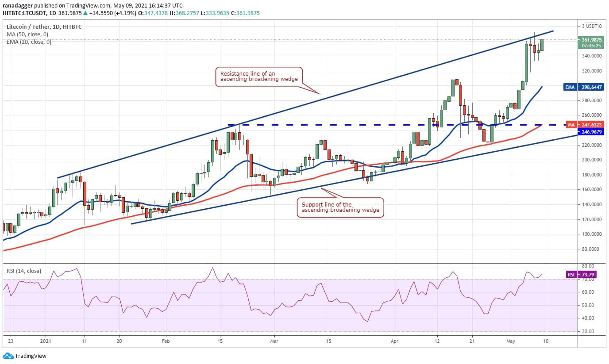609x364 pixels.
Task: Click the '2021' year label on the time axis
Action: click(46, 341)
